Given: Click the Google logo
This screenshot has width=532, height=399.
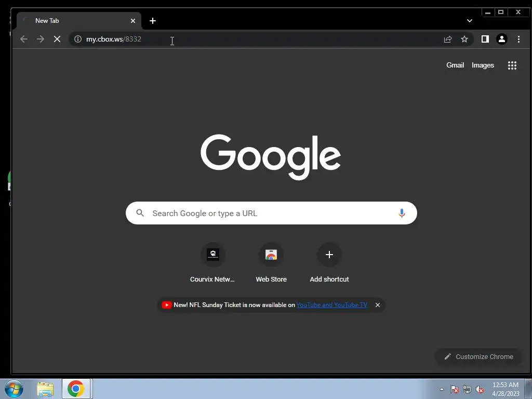Looking at the screenshot, I should point(271,157).
